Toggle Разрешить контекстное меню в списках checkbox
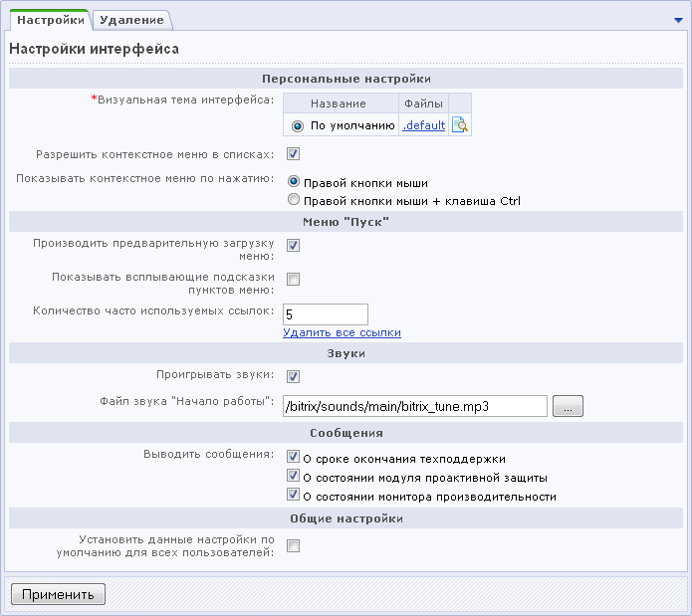 point(293,154)
